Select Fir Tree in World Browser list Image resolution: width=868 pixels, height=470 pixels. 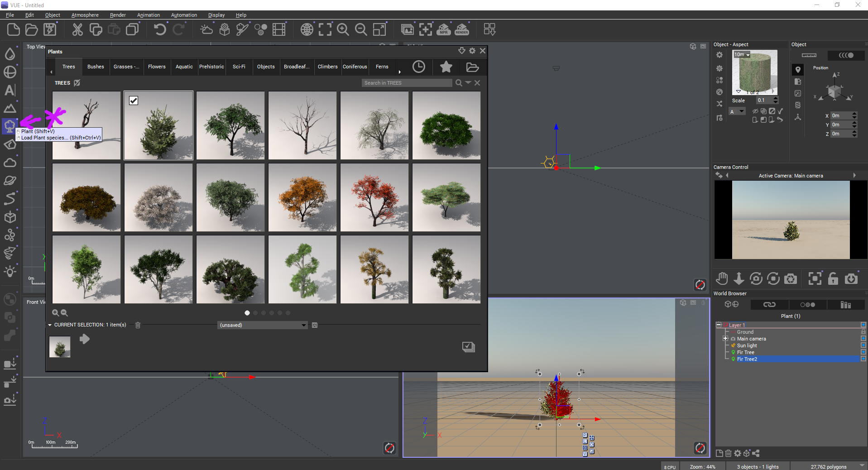[x=746, y=352]
